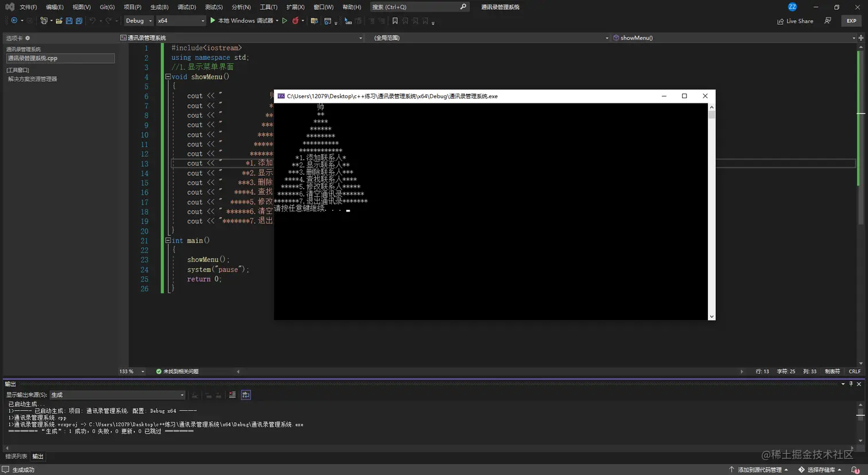
Task: Click 选择存储库 in status bar
Action: point(820,470)
